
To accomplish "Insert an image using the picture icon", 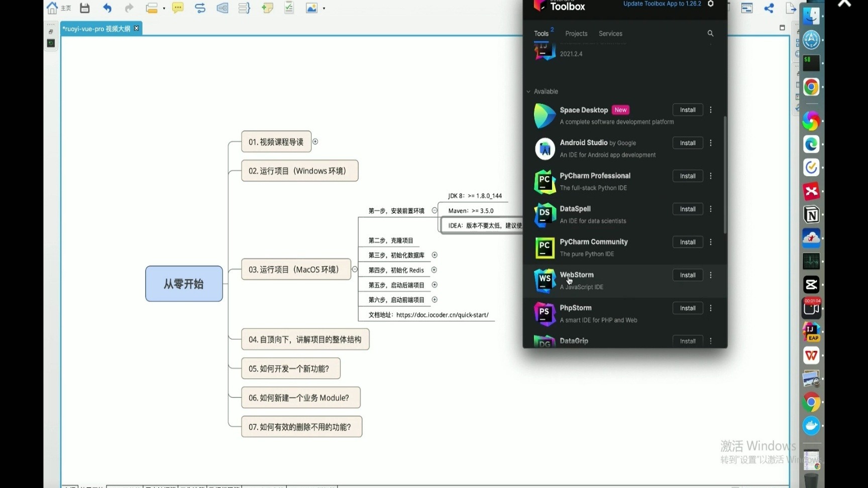I will (311, 8).
